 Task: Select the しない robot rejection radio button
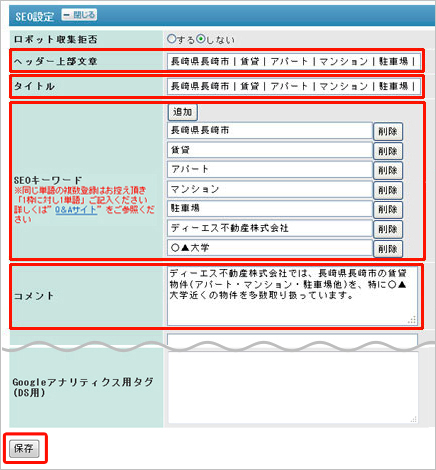(x=201, y=39)
